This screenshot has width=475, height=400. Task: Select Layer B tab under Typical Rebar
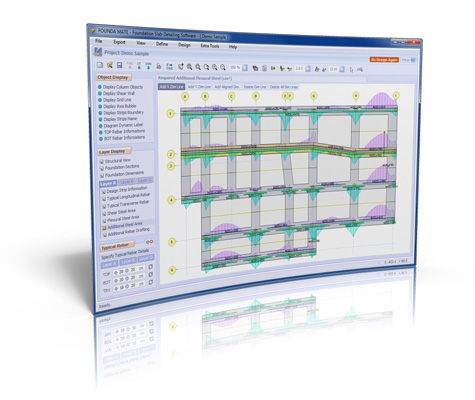[128, 261]
